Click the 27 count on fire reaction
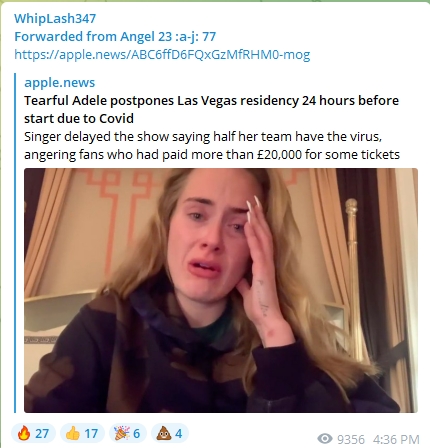Image resolution: width=430 pixels, height=448 pixels. tap(42, 434)
